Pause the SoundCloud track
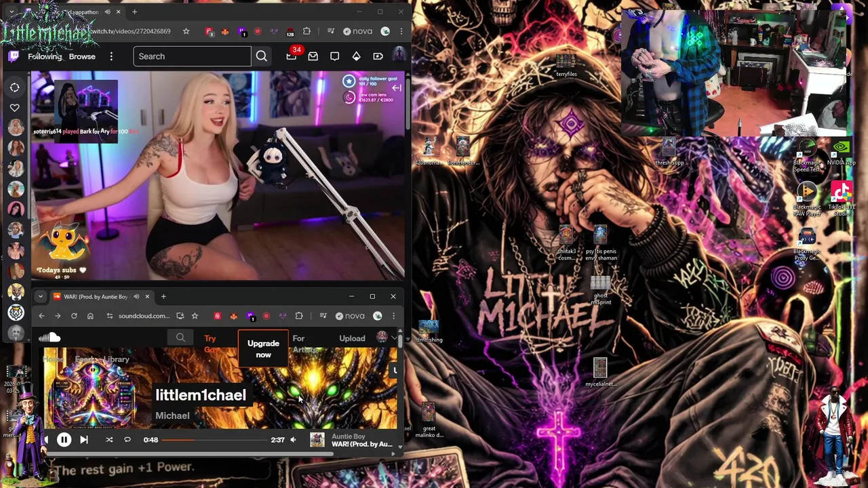This screenshot has width=868, height=488. click(x=64, y=440)
